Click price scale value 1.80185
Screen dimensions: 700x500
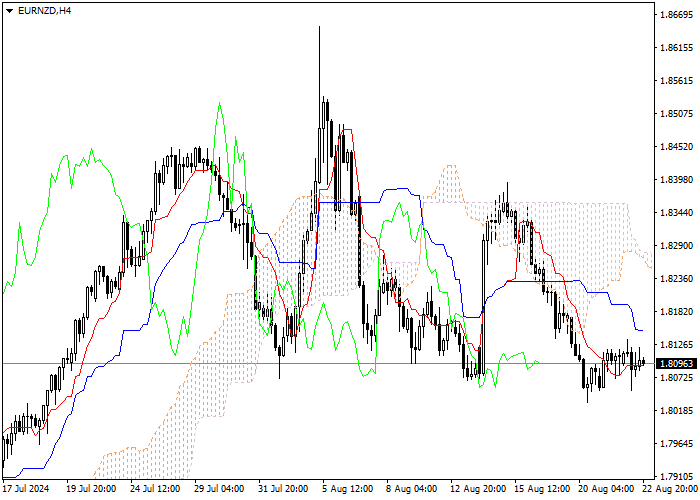point(676,411)
